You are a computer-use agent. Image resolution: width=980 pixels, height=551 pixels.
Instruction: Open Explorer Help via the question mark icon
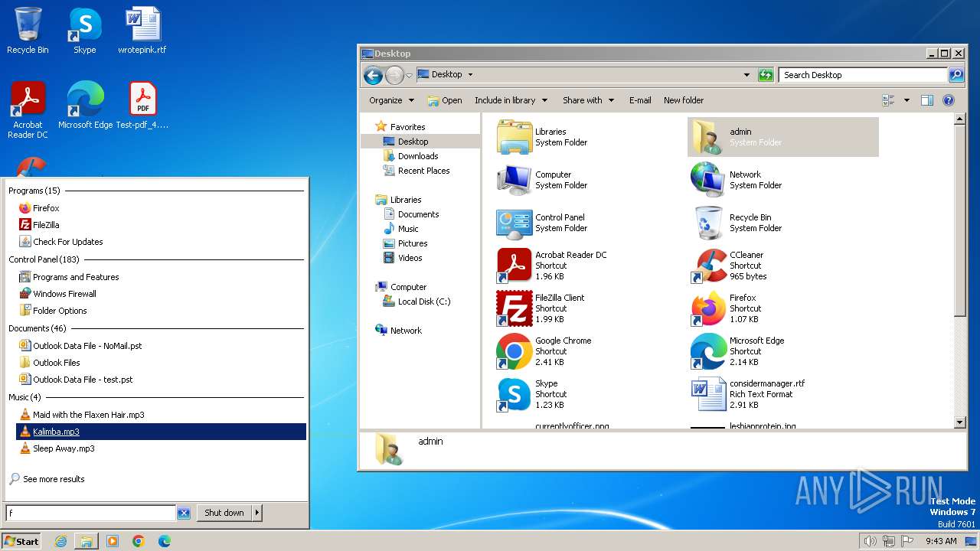(949, 100)
